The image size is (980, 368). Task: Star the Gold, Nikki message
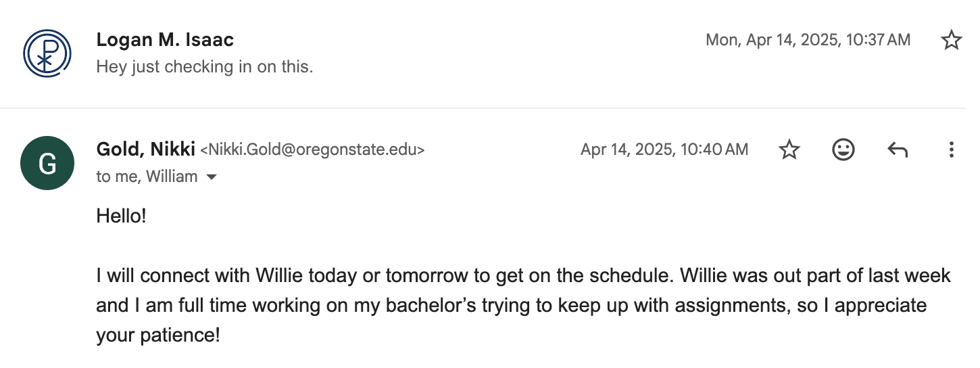789,149
